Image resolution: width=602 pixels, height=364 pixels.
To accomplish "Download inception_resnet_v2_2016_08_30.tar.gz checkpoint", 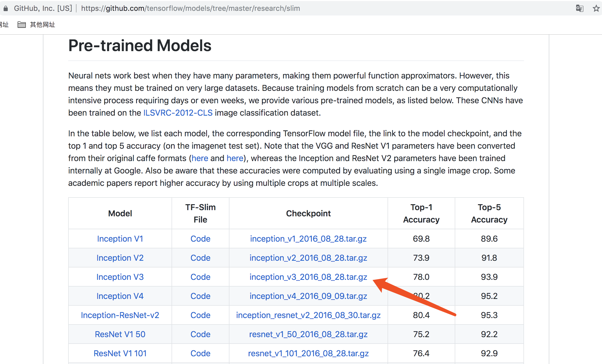I will [308, 315].
